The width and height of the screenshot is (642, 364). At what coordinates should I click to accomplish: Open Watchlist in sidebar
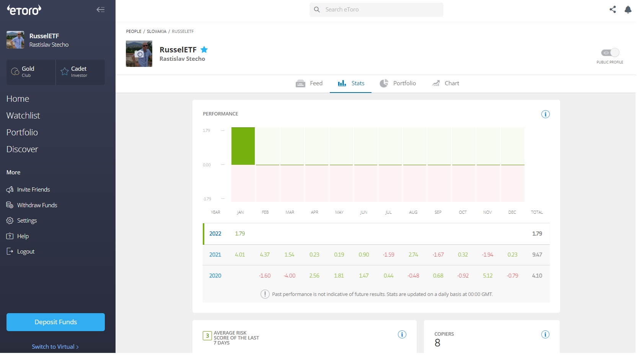pos(23,115)
